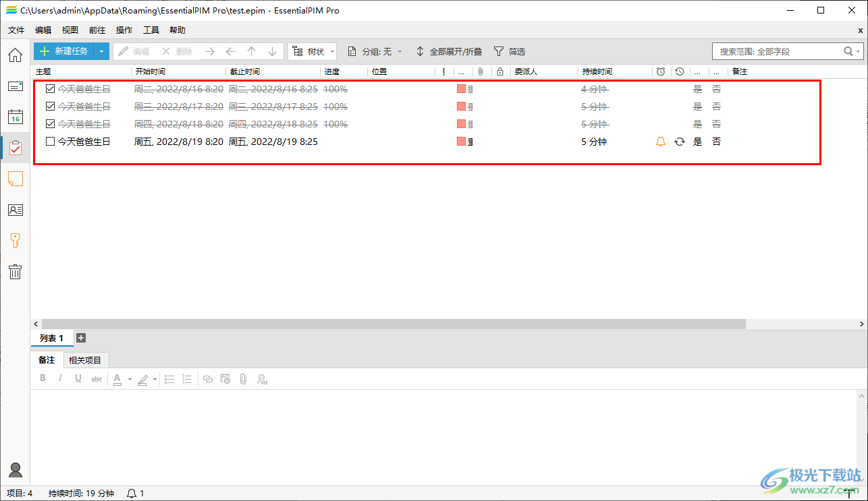Click 全部展开/折叠 button

(448, 51)
